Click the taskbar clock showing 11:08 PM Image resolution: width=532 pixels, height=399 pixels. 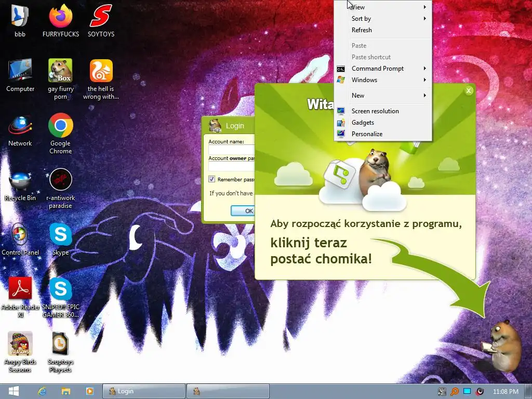[x=506, y=392]
